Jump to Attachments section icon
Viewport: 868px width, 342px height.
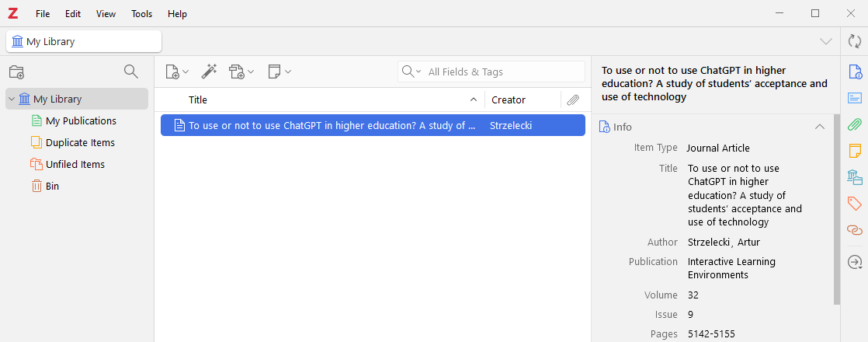coord(855,124)
